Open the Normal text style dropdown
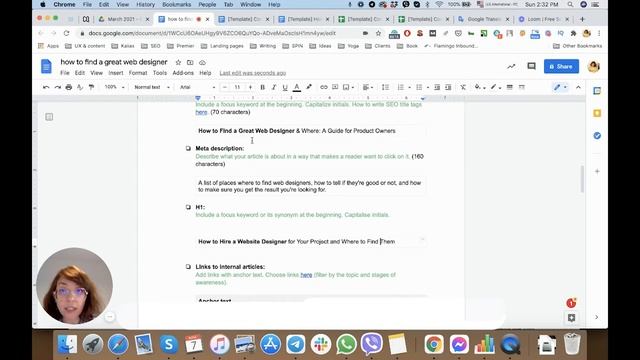 point(152,87)
